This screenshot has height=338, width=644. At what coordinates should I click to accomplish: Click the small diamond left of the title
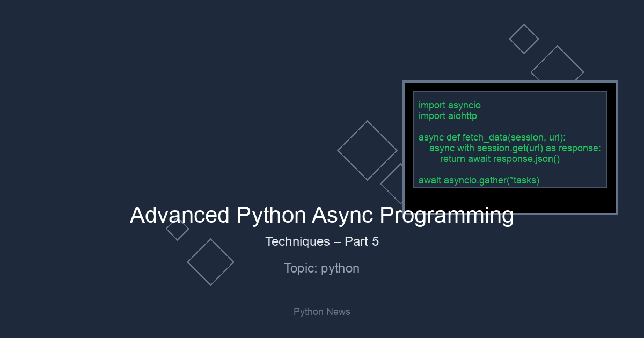click(x=177, y=229)
